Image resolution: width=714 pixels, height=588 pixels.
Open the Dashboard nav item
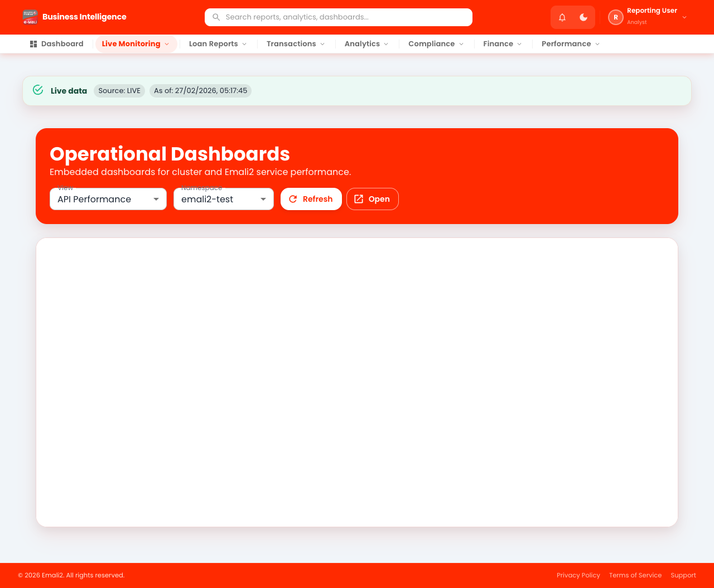[56, 44]
